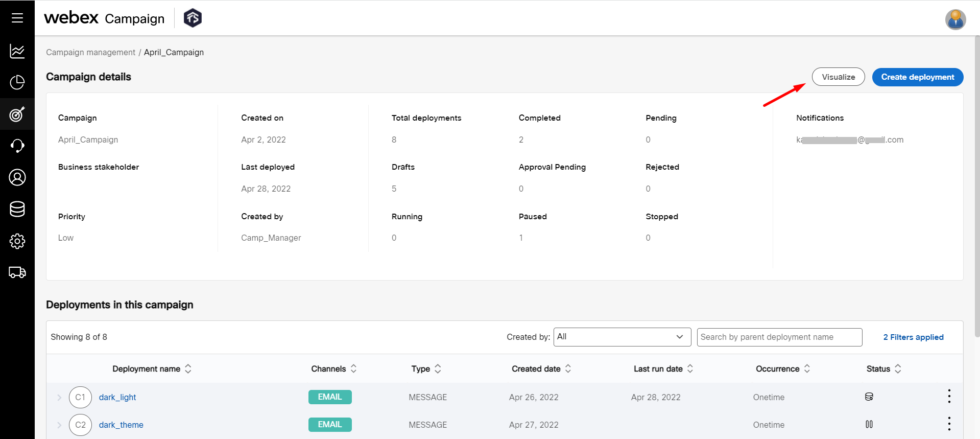Click the 'Campaign details' heading
Image resolution: width=980 pixels, height=439 pixels.
[x=88, y=77]
